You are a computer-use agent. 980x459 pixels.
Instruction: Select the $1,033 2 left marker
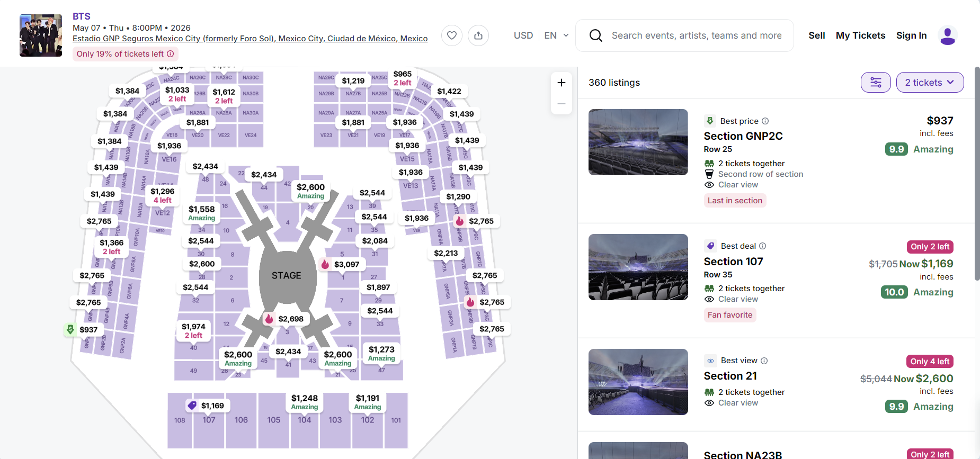177,94
